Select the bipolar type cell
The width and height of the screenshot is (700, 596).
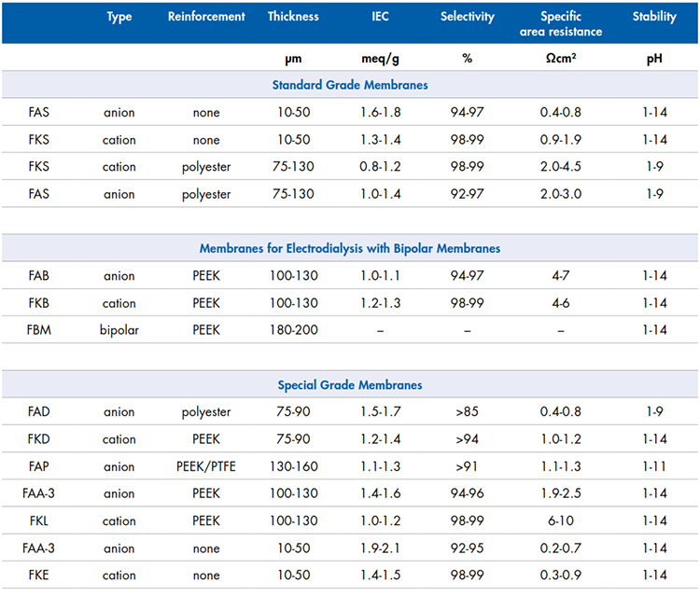(119, 330)
